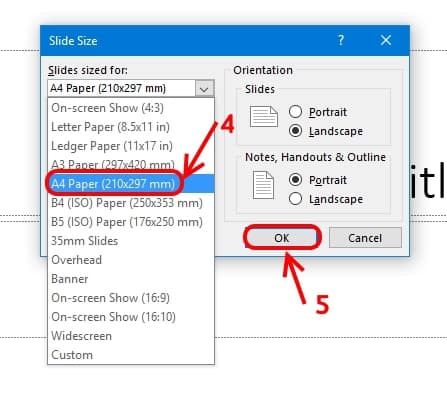
Task: Pick Widescreen slide size
Action: [131, 336]
